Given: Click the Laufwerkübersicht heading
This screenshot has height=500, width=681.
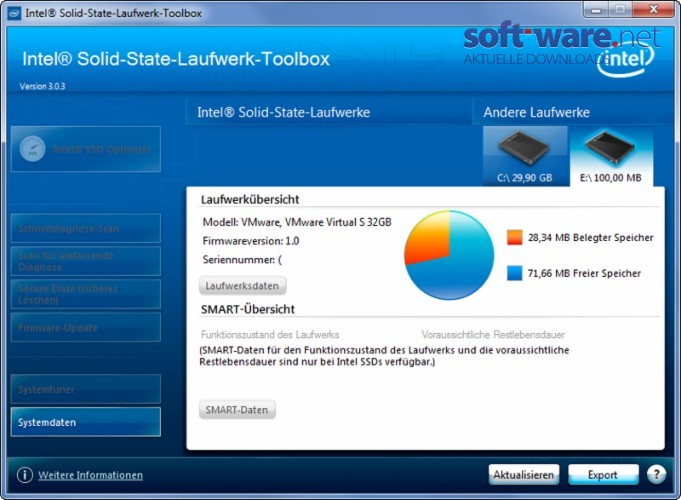Looking at the screenshot, I should 250,199.
